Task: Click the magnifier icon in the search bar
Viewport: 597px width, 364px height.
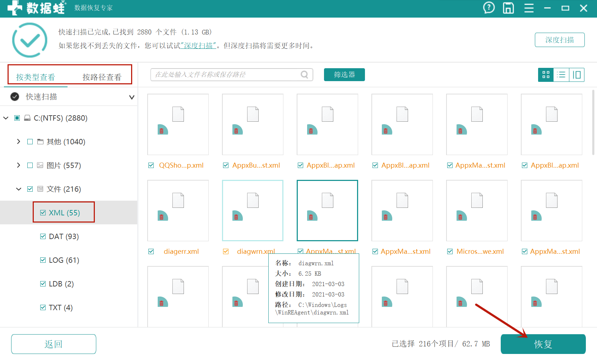Action: [x=304, y=75]
